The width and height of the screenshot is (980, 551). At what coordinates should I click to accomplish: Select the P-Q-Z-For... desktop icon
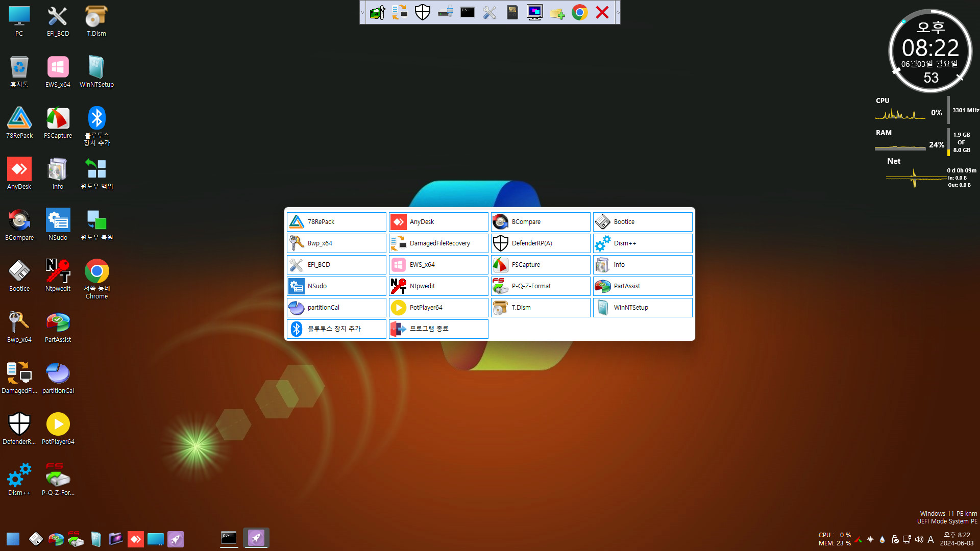point(58,480)
